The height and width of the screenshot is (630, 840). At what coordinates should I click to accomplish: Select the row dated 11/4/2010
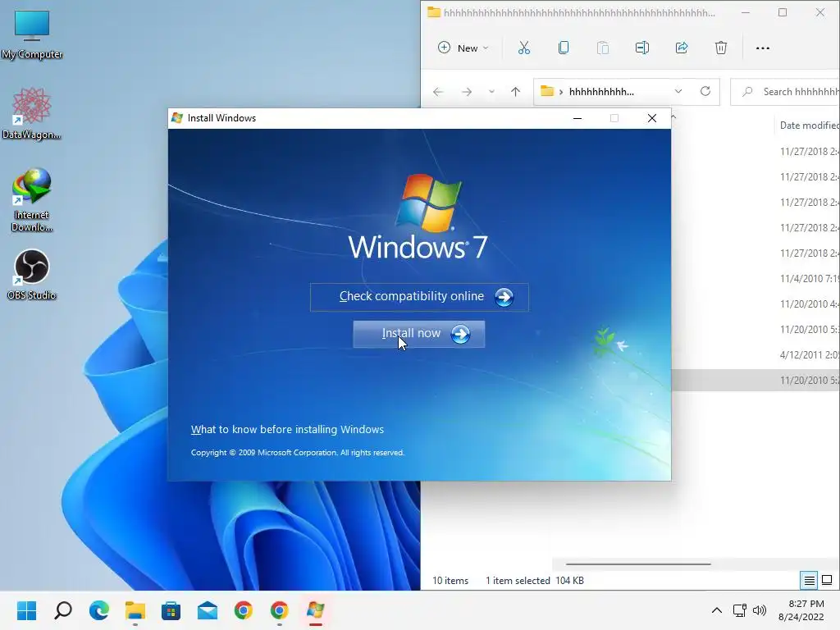tap(756, 279)
